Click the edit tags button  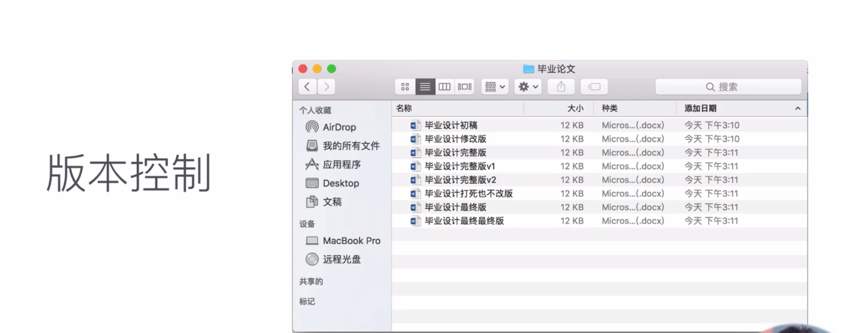pyautogui.click(x=594, y=86)
